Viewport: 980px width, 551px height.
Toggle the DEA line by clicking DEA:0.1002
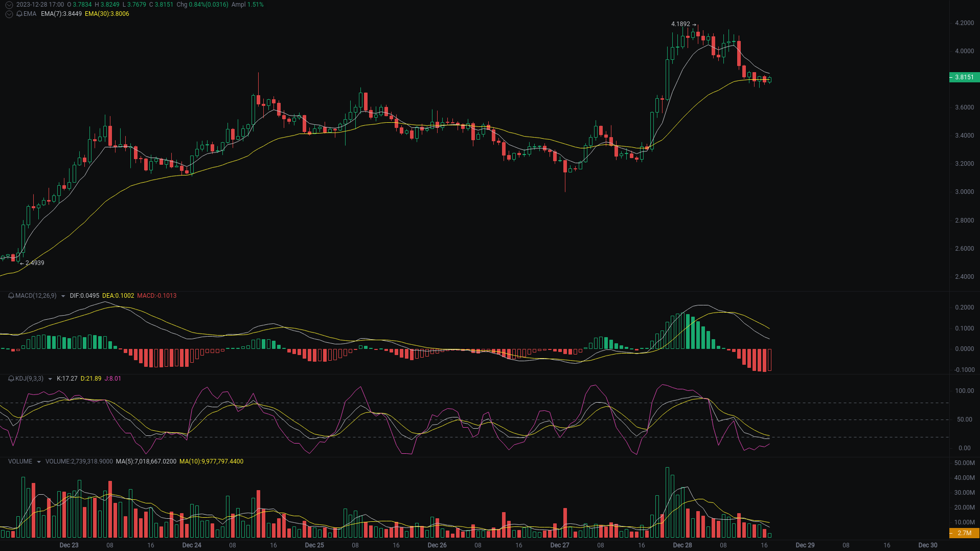pyautogui.click(x=118, y=295)
